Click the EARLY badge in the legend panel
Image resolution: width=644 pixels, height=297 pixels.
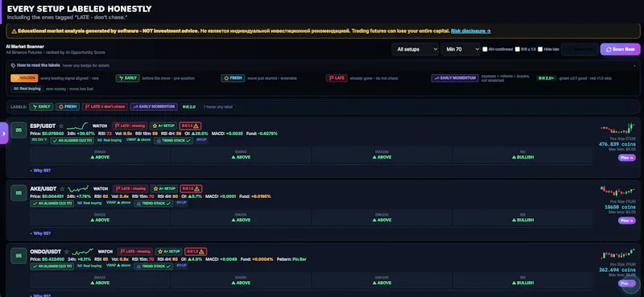point(128,78)
